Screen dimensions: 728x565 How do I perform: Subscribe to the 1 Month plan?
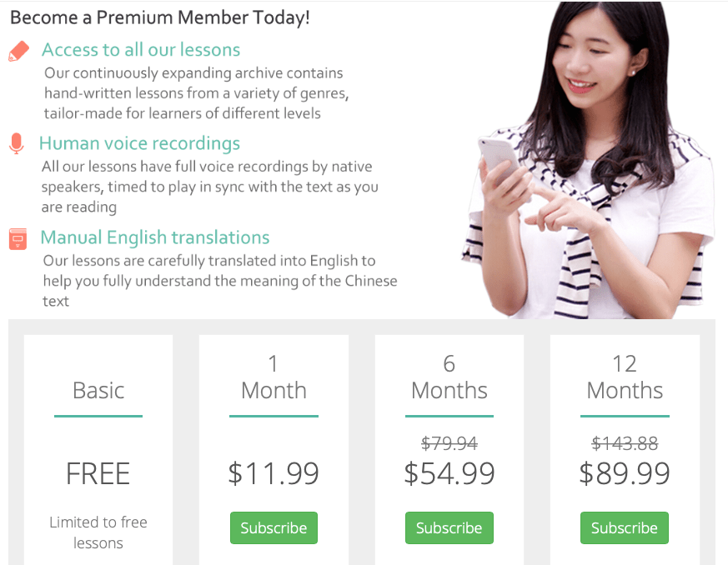coord(274,527)
